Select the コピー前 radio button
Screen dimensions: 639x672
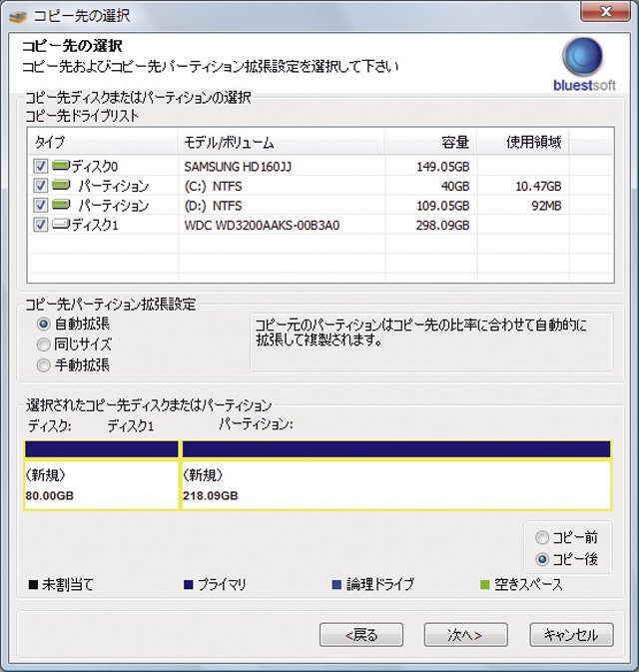pyautogui.click(x=542, y=537)
